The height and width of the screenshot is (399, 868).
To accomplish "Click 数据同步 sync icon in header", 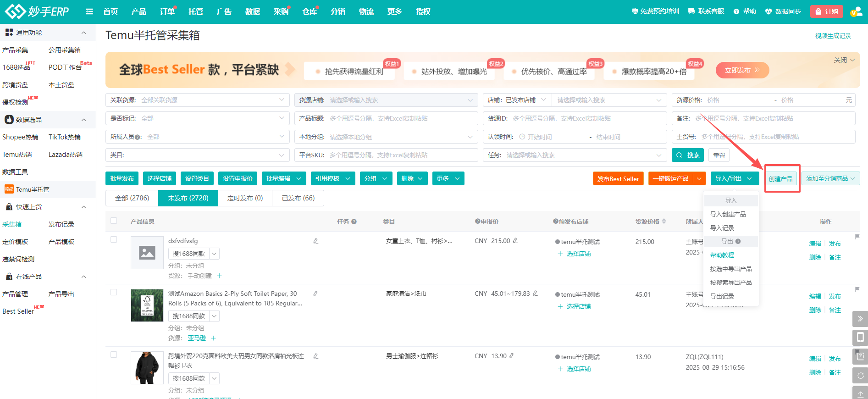I will [783, 11].
